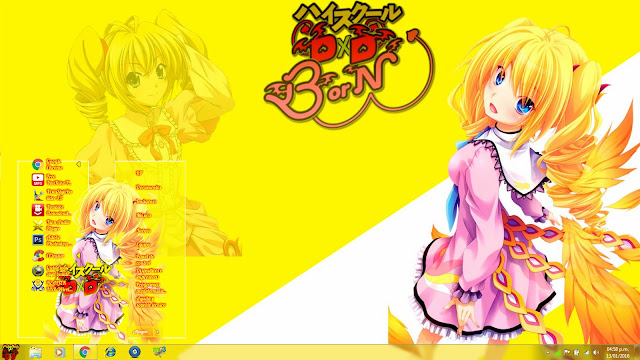Open the MP3 cutter scissors app on the taskbar
This screenshot has height=360, width=640.
point(159,352)
